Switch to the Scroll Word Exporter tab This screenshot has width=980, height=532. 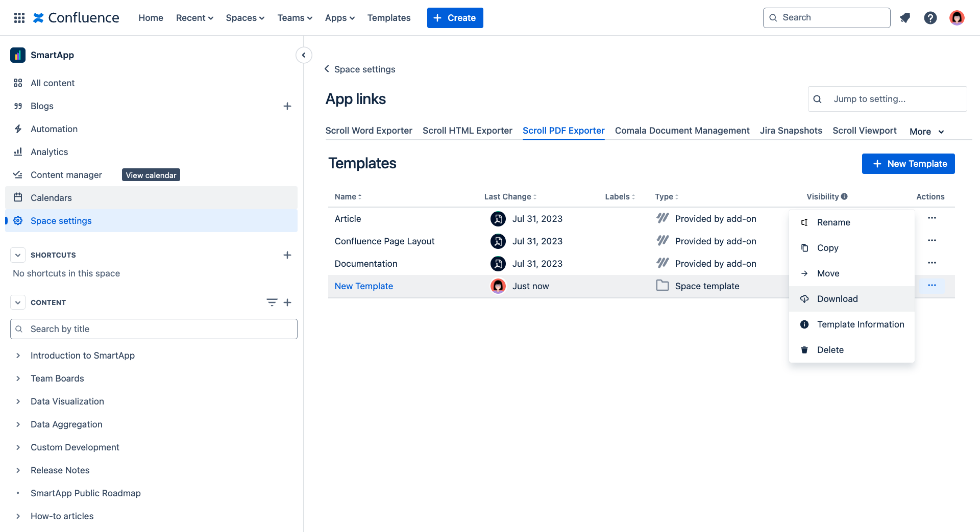(x=369, y=131)
